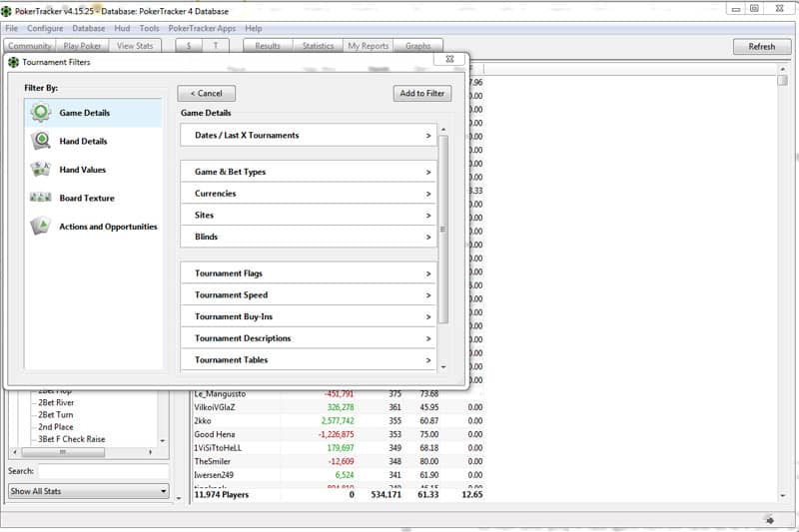Switch to the Community tab
This screenshot has height=532, width=799.
[30, 46]
